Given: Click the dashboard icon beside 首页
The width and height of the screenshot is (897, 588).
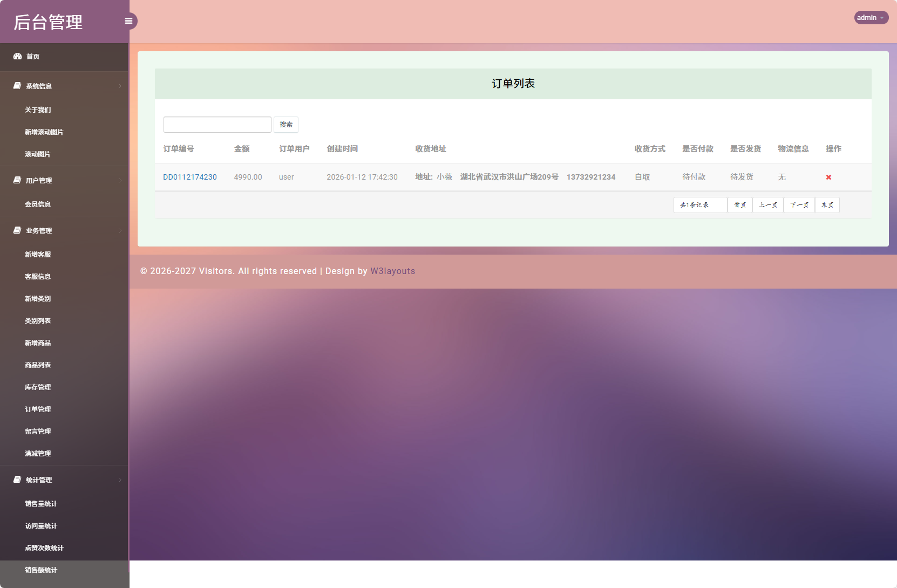Looking at the screenshot, I should click(17, 56).
